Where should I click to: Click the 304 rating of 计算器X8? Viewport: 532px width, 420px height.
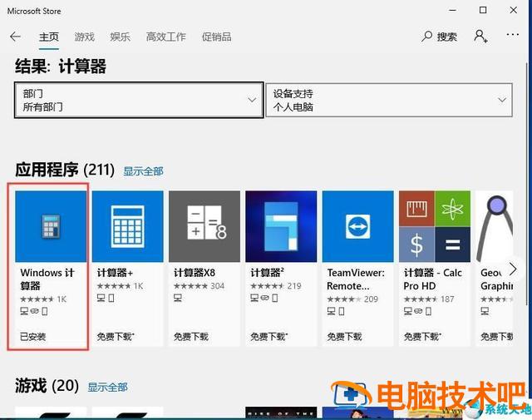click(x=218, y=286)
